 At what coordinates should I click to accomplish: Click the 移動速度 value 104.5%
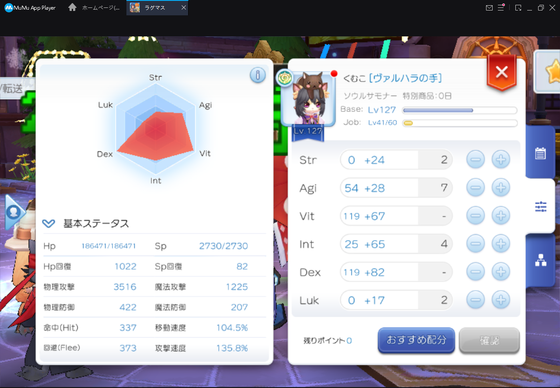click(x=232, y=328)
